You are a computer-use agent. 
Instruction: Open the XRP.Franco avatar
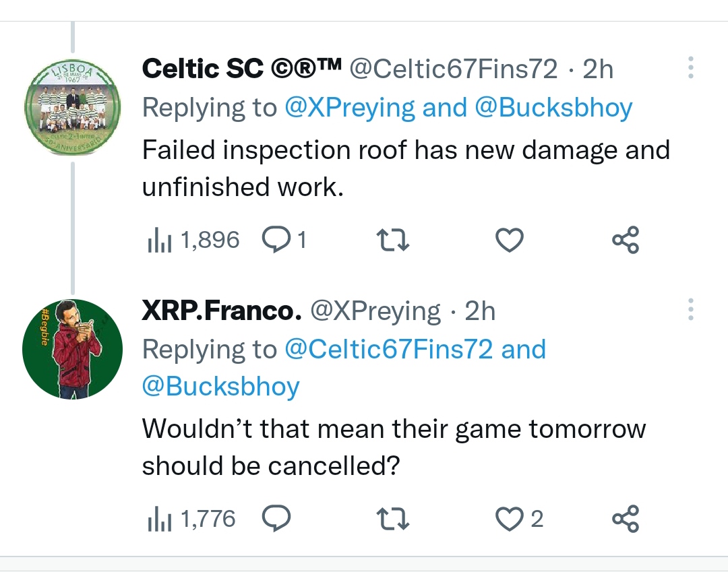pos(73,349)
